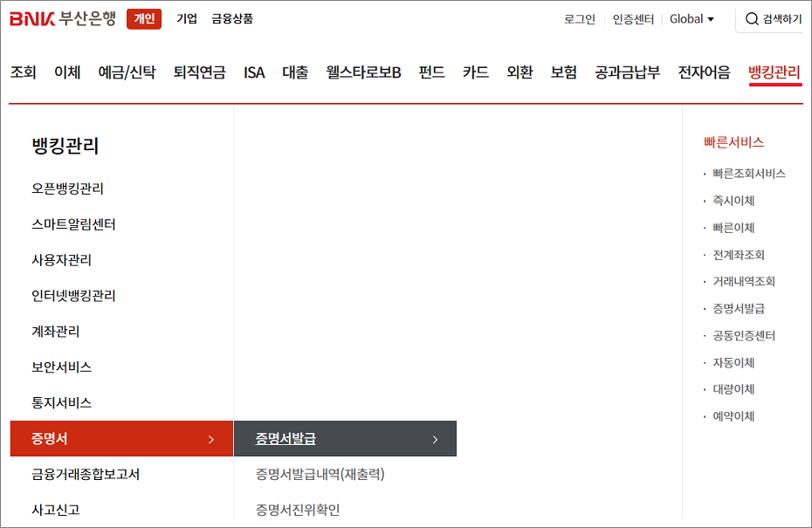Click 예약이체 quick link
Viewport: 812px width, 528px height.
point(733,416)
